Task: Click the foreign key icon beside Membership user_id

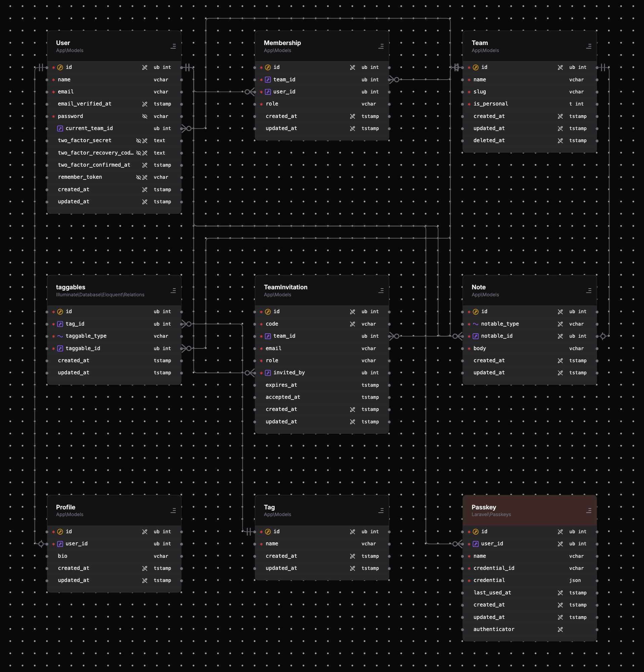Action: pos(268,92)
